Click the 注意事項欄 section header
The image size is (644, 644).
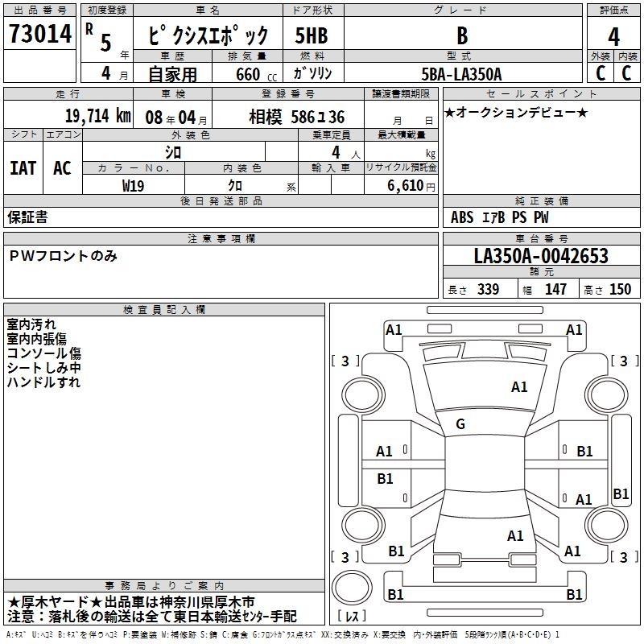pyautogui.click(x=221, y=238)
